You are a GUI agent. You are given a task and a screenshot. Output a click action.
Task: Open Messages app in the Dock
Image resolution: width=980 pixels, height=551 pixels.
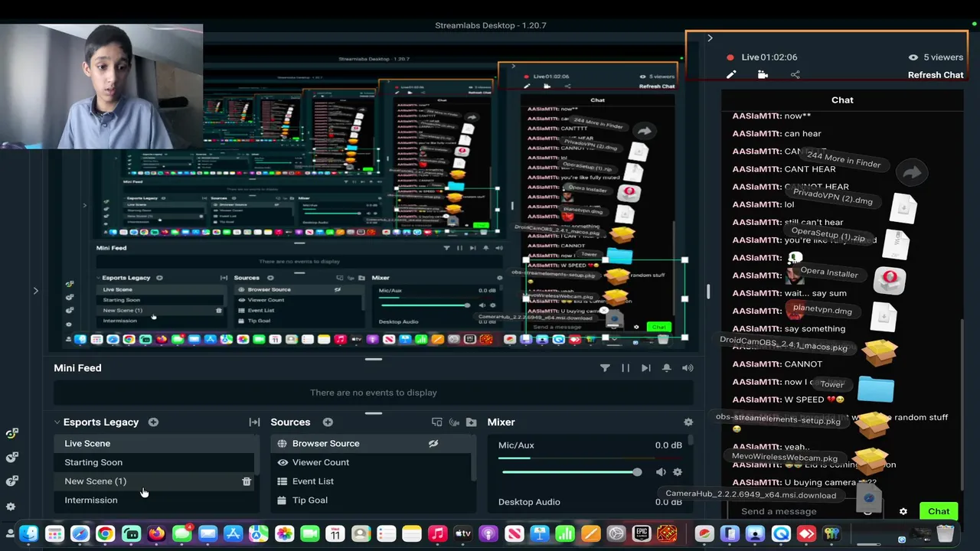pos(182,533)
